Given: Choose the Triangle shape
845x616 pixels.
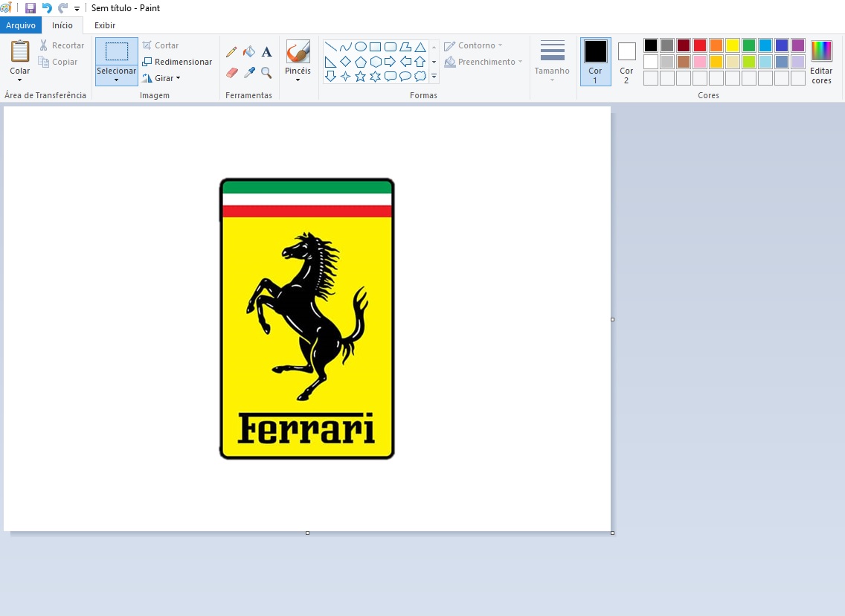Looking at the screenshot, I should coord(420,47).
